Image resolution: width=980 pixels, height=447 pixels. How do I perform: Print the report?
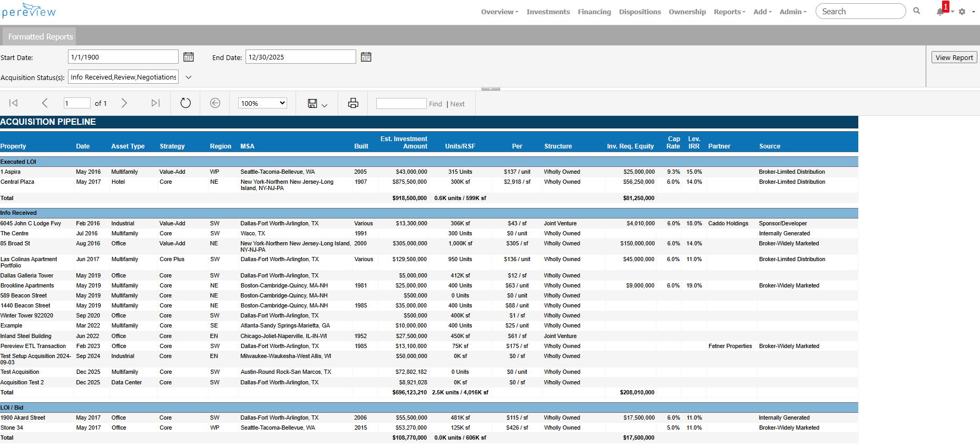(353, 103)
